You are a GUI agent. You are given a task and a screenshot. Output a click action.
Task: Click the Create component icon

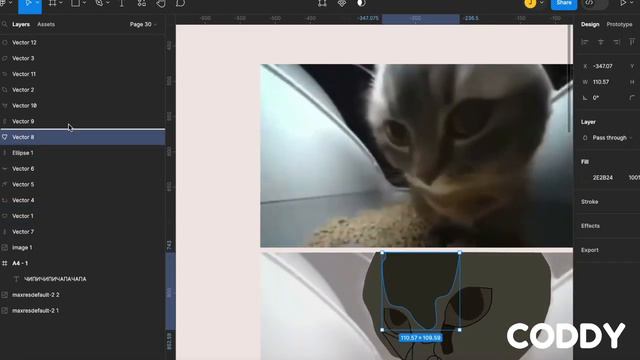(342, 3)
